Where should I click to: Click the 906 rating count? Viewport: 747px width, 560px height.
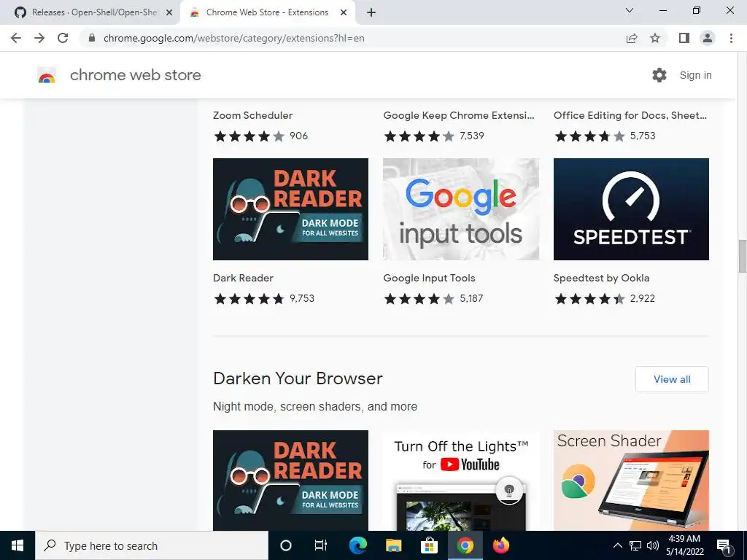coord(298,136)
